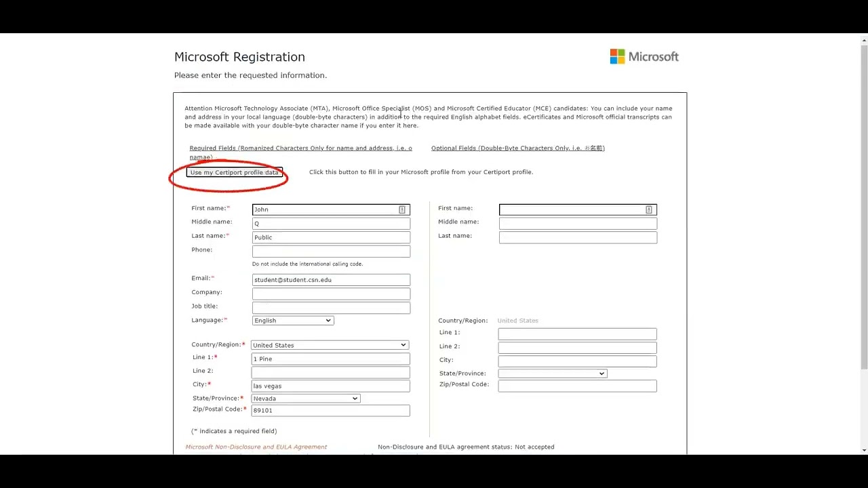This screenshot has width=868, height=488.
Task: Click required First name field containing John
Action: tap(331, 210)
